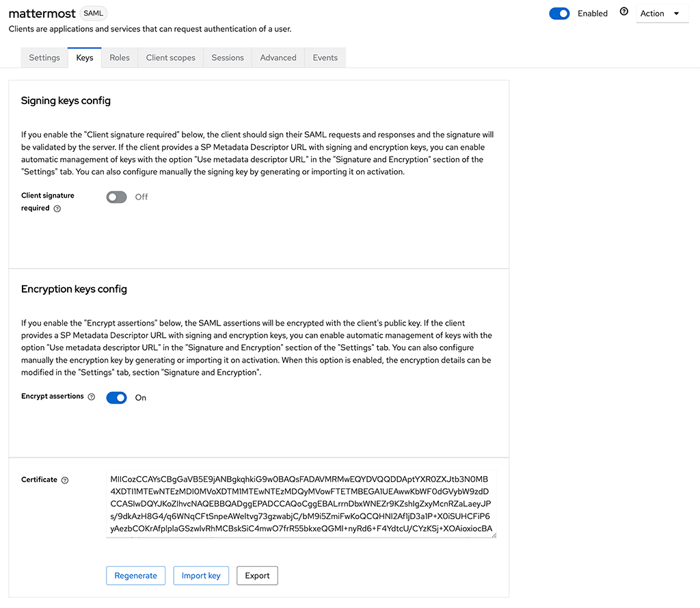The width and height of the screenshot is (700, 608).
Task: Click the SAML protocol badge
Action: pos(94,12)
